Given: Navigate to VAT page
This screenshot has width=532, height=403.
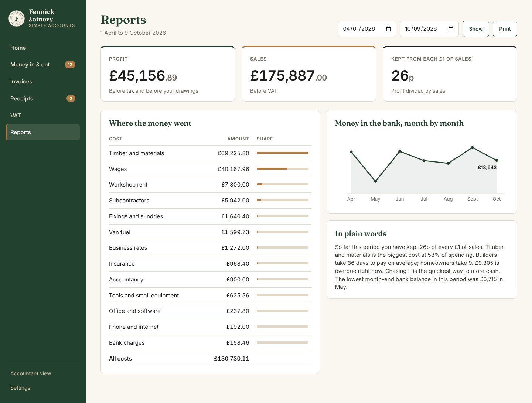Looking at the screenshot, I should [x=43, y=116].
